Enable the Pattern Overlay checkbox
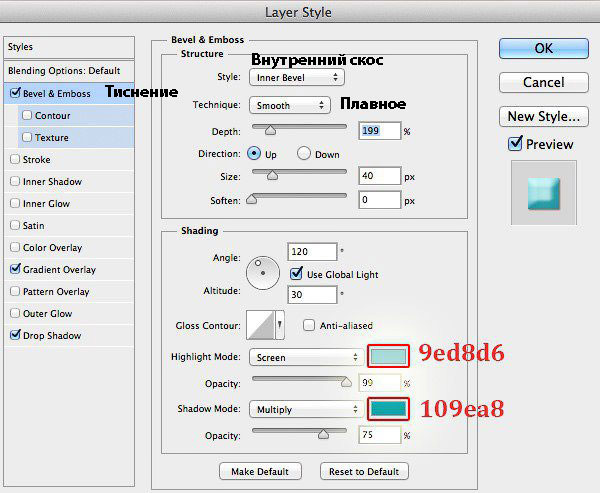600x493 pixels. 15,291
